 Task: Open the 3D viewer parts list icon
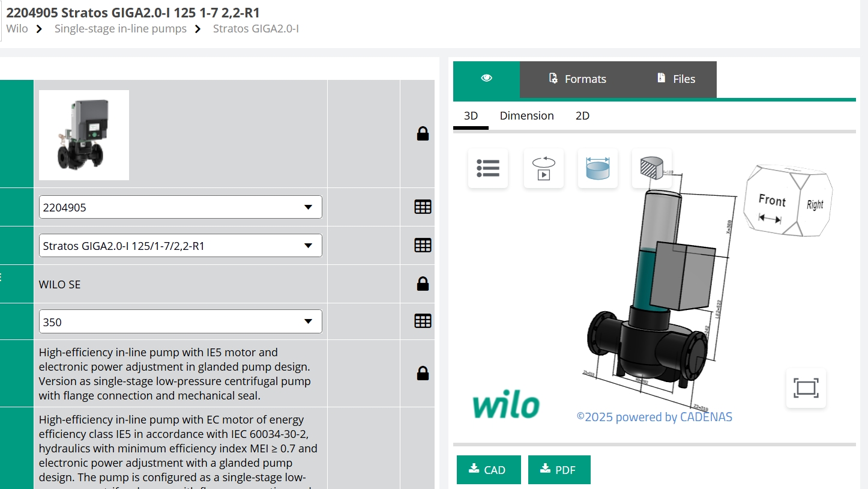[x=487, y=168]
